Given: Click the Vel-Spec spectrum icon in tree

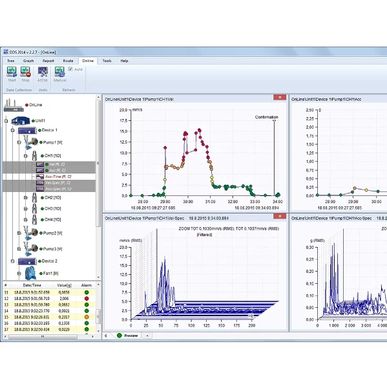Looking at the screenshot, I should 40,183.
